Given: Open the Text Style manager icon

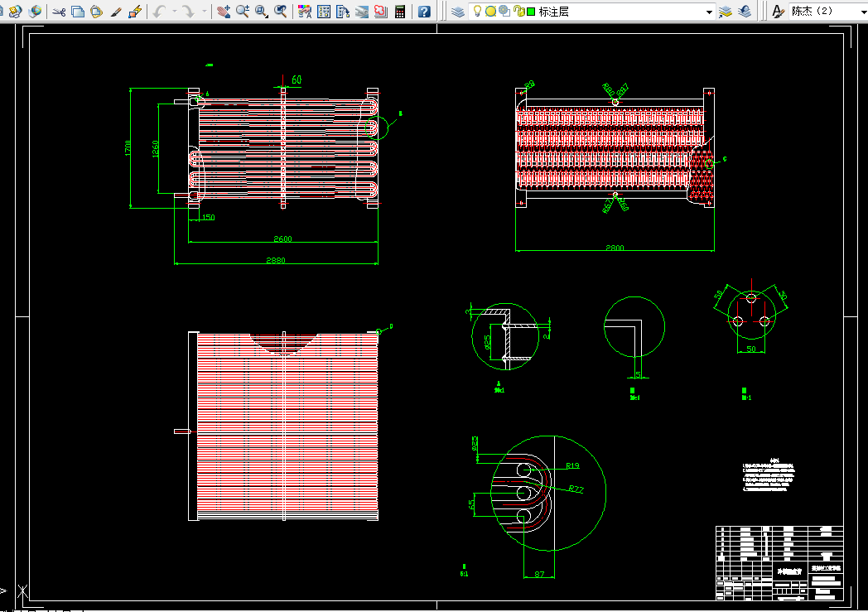Looking at the screenshot, I should (779, 11).
